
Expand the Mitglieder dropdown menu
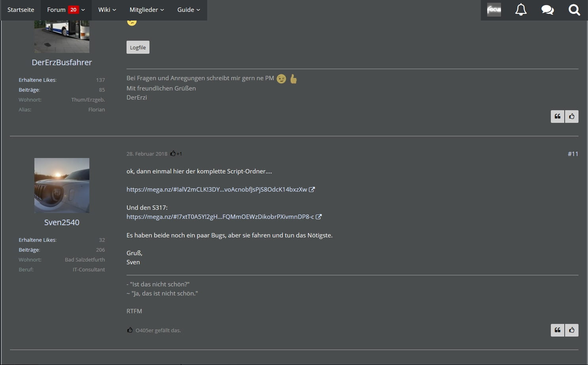(146, 10)
